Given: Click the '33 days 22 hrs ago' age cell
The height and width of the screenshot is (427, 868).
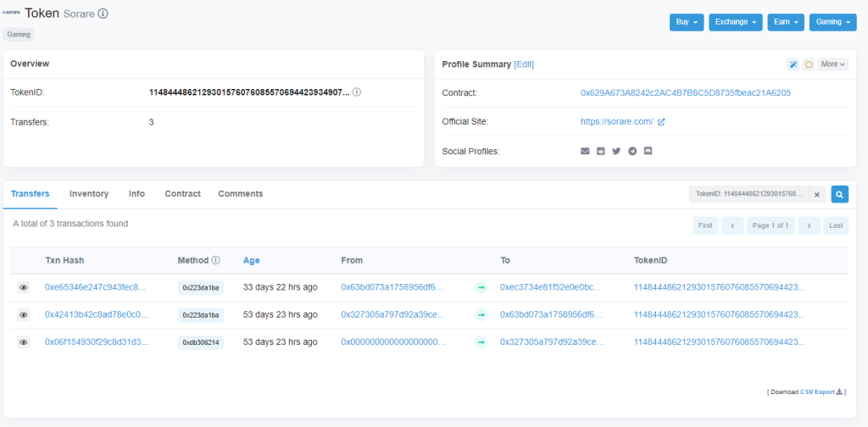Looking at the screenshot, I should click(280, 287).
